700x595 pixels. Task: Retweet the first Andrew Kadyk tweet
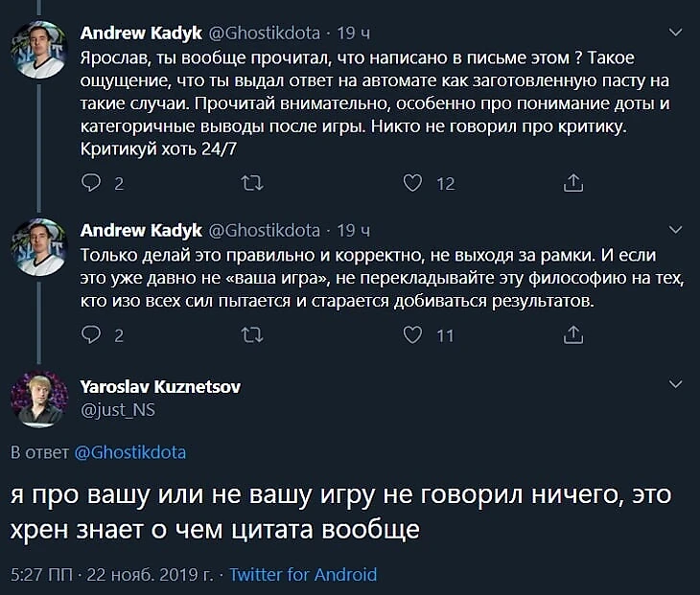(x=252, y=183)
